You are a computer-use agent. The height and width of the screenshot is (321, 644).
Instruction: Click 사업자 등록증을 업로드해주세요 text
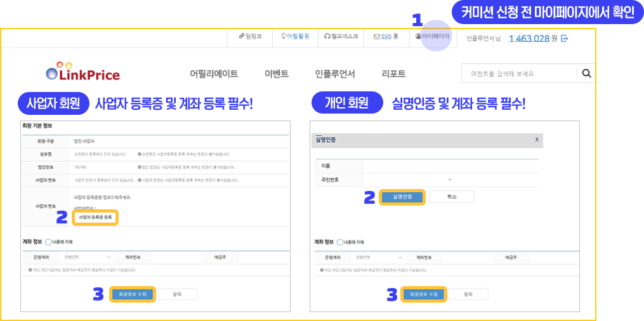[x=102, y=197]
